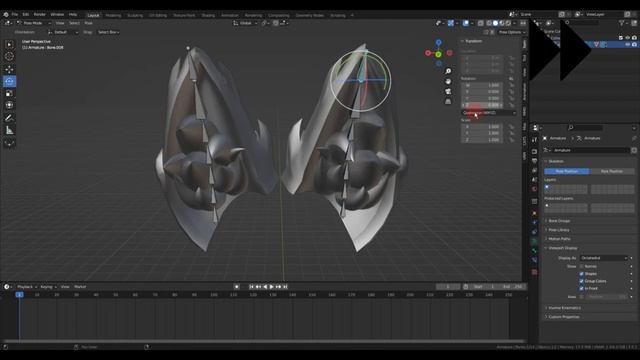Viewport: 640px width, 360px height.
Task: Expand the Pose Library panel
Action: pos(558,230)
